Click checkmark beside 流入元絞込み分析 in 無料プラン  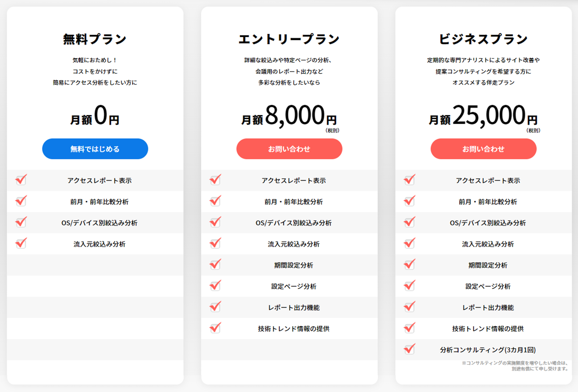pyautogui.click(x=21, y=243)
